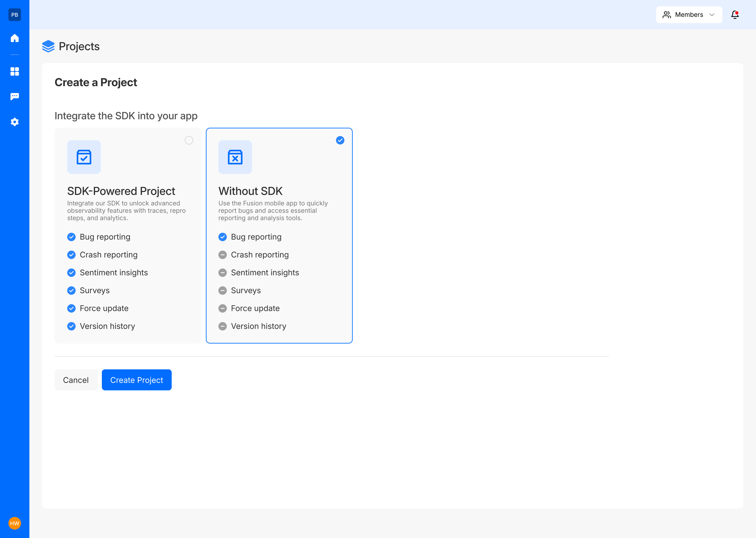Click the Create Project button
756x538 pixels.
(x=136, y=380)
